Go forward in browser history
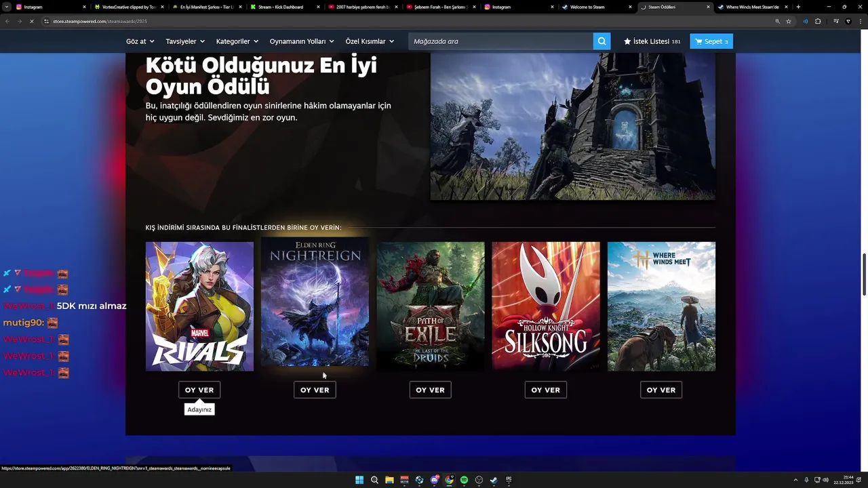Image resolution: width=868 pixels, height=488 pixels. click(x=20, y=21)
